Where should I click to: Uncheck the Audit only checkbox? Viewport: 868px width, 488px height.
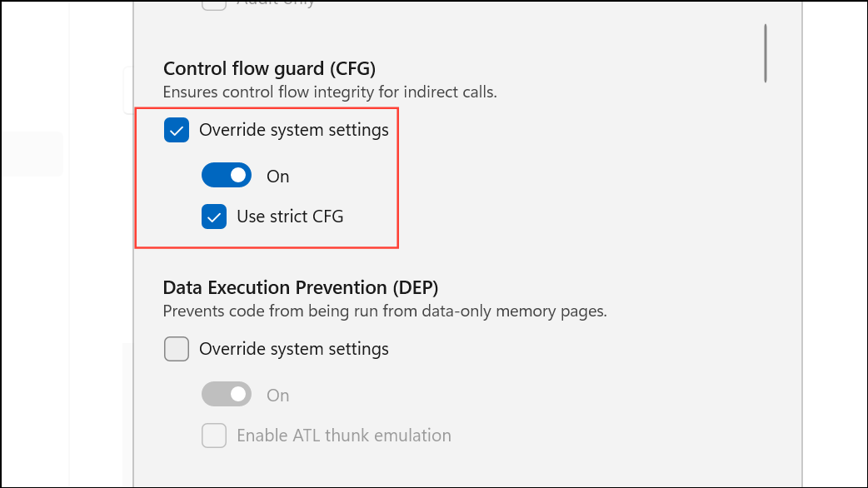[214, 3]
